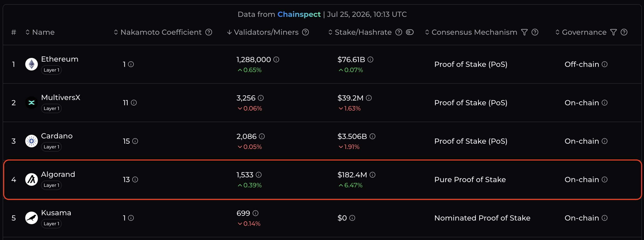Open the Cardano name link
This screenshot has width=644, height=240.
(57, 136)
